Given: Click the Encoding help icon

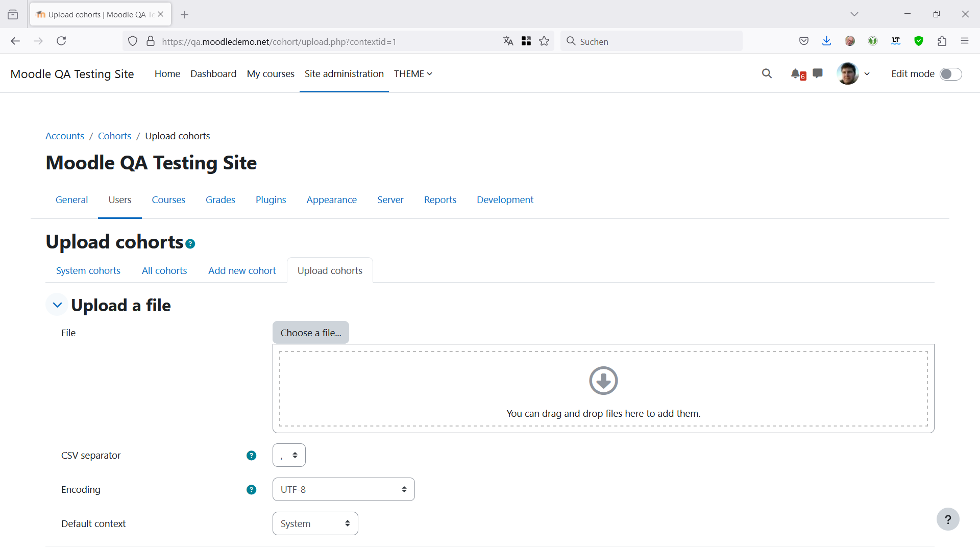Looking at the screenshot, I should click(251, 490).
